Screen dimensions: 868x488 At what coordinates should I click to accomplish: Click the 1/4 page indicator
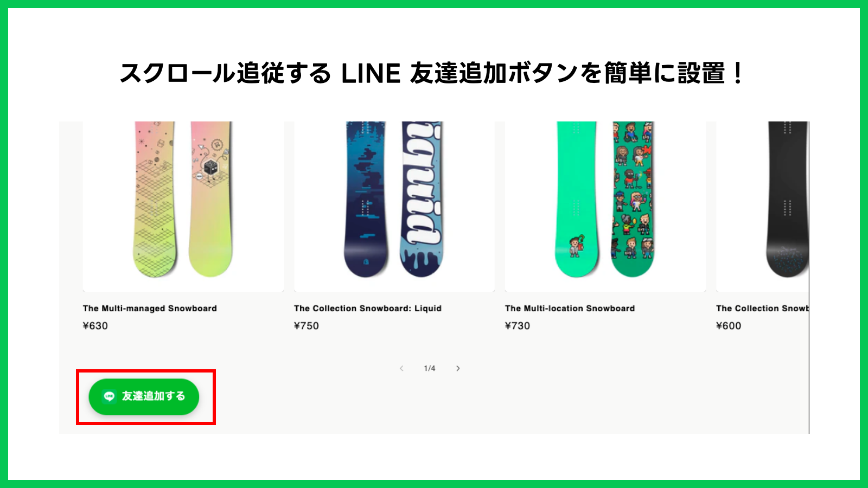[x=430, y=368]
